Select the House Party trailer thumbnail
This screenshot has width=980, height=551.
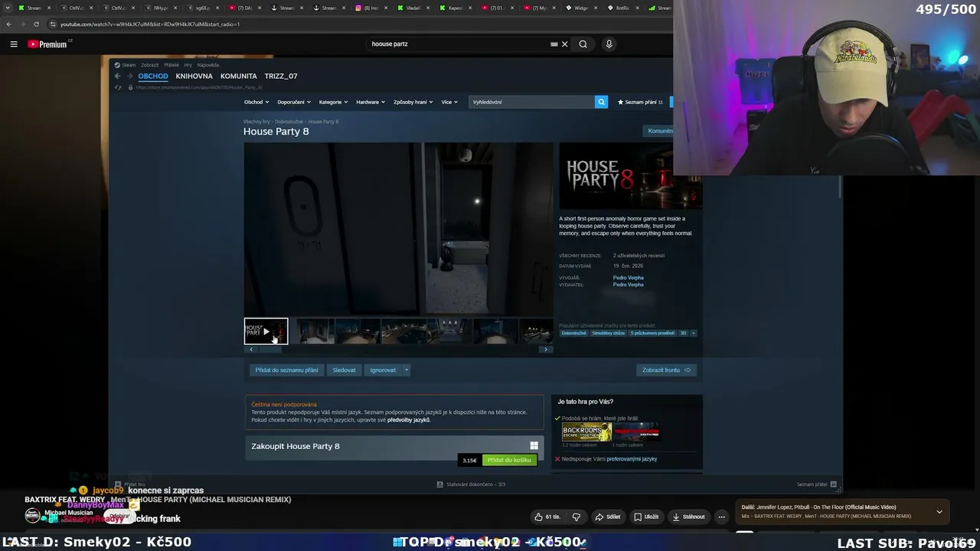(266, 331)
